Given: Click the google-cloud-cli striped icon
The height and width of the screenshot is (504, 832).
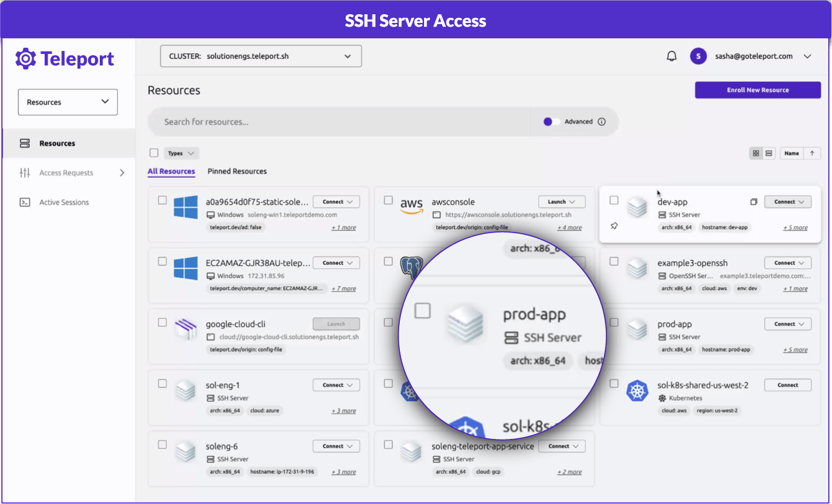Looking at the screenshot, I should (185, 329).
